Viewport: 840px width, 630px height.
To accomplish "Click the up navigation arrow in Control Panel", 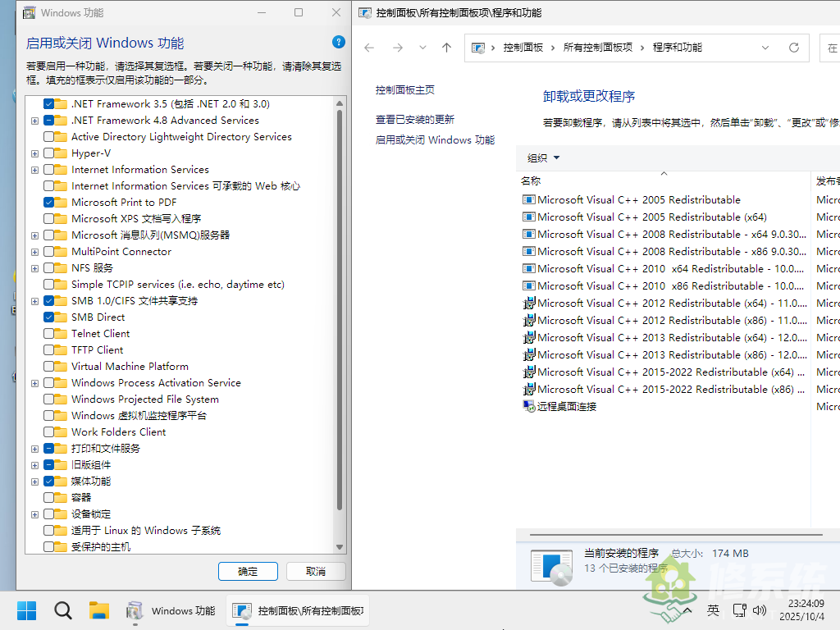I will click(x=446, y=48).
